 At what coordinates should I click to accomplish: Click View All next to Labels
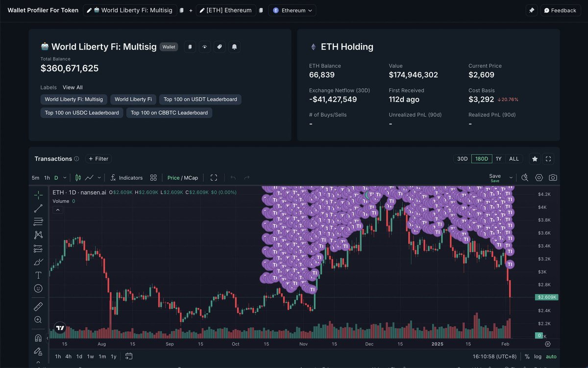point(73,87)
